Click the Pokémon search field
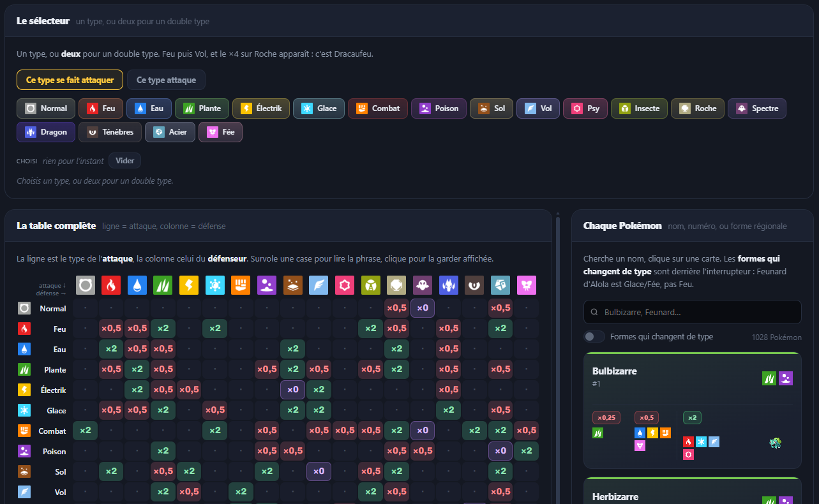 click(x=692, y=312)
